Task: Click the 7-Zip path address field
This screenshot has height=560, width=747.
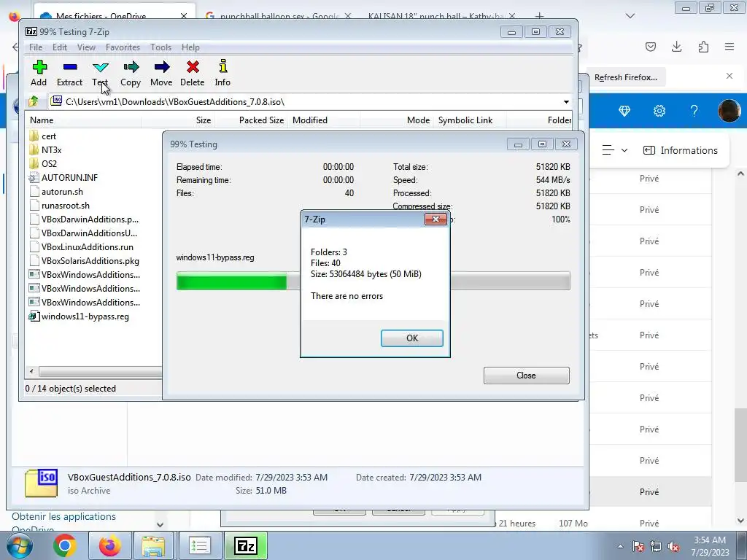Action: (309, 102)
